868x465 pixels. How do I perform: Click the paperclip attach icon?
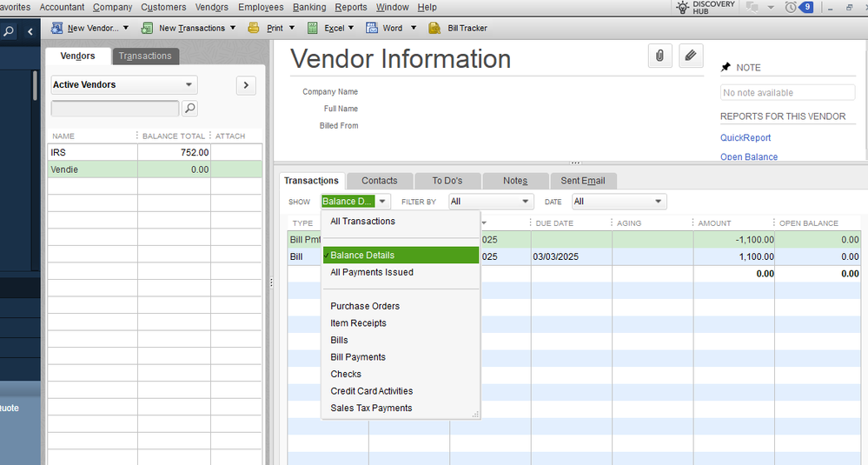659,56
